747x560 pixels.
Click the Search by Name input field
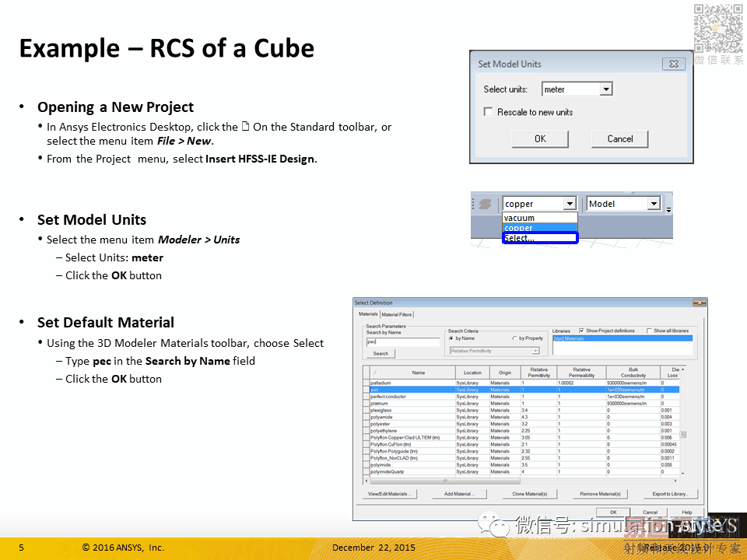click(402, 341)
